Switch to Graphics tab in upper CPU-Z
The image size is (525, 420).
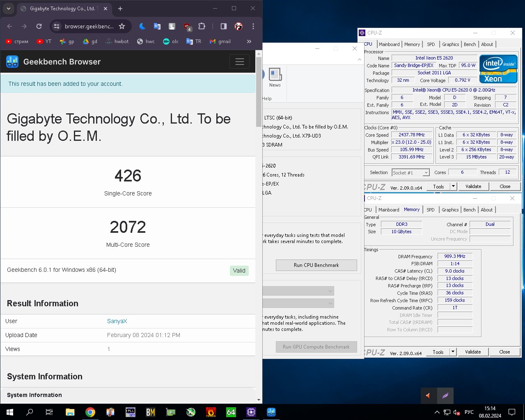pyautogui.click(x=451, y=44)
